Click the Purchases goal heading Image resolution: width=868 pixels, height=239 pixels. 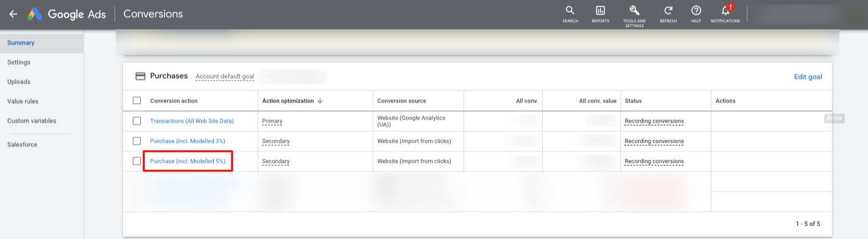click(169, 76)
